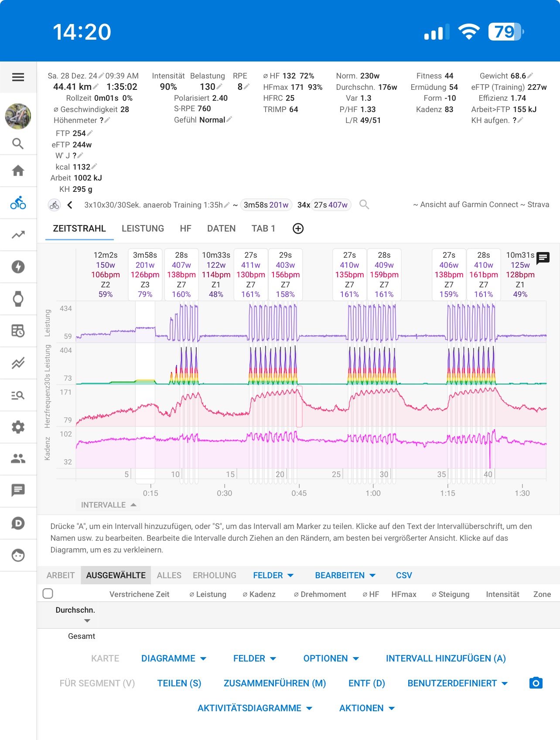Edit the Gewicht value pencil

(530, 75)
